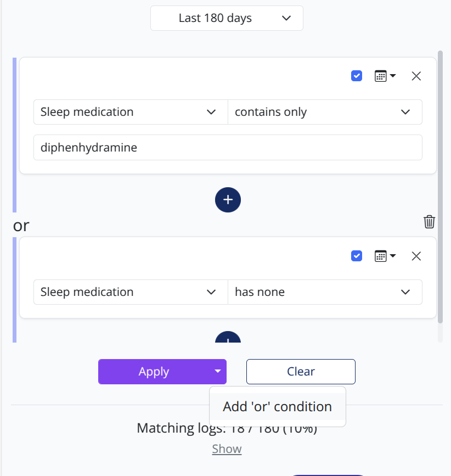Open calendar icon in 'has none' condition
Screen dimensions: 451x476
pos(385,256)
